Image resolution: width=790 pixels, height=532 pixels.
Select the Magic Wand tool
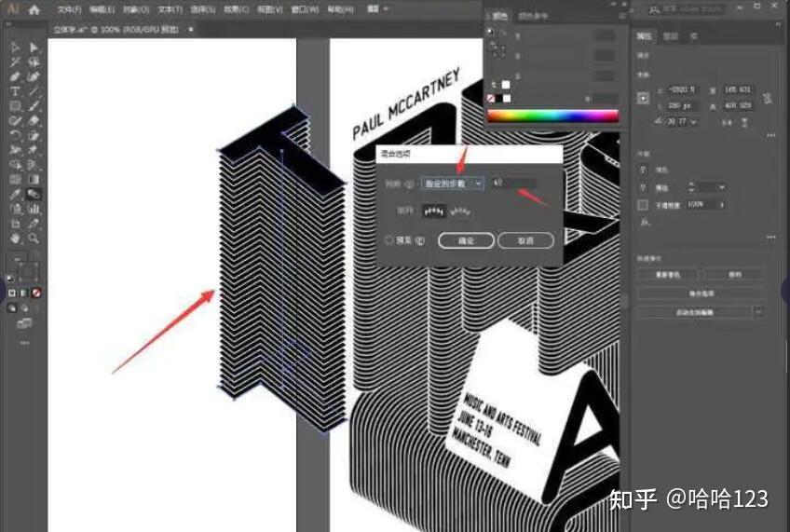click(x=15, y=62)
